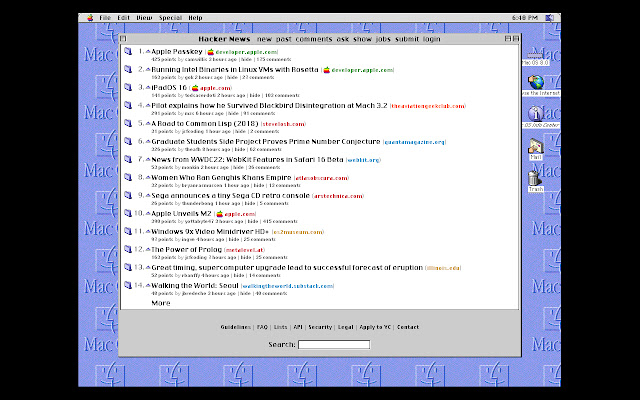
Task: Open Pilot explains Blackbird Disintegration story
Action: [269, 105]
